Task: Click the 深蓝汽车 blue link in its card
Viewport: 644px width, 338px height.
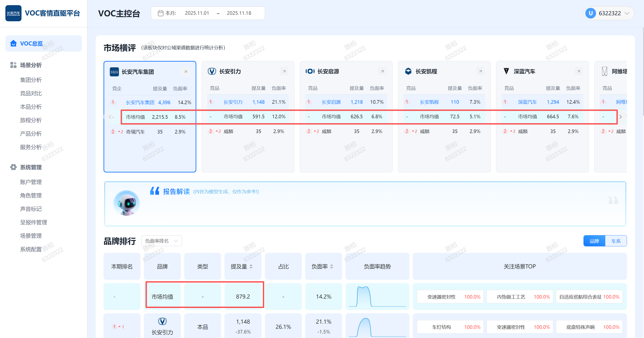Action: coord(527,102)
